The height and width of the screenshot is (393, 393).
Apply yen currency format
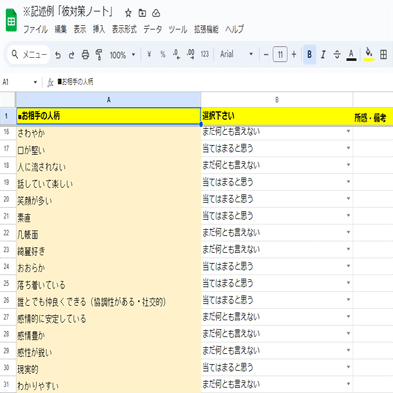(x=149, y=54)
